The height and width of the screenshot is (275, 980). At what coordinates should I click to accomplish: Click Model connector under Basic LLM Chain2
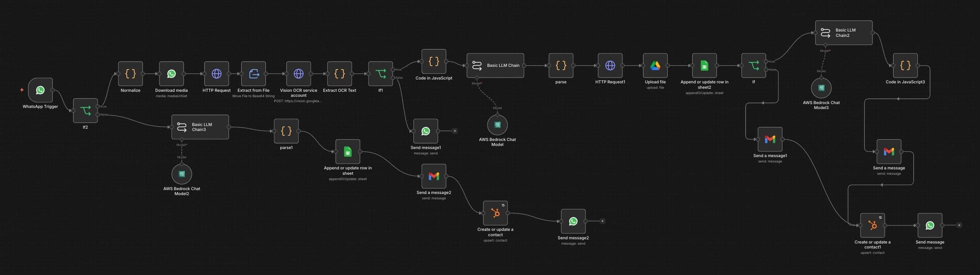pos(825,45)
